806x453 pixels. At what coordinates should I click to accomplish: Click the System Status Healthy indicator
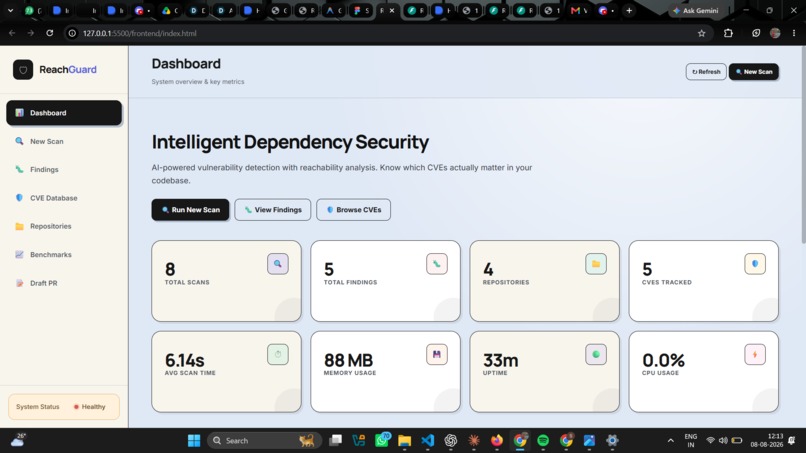tap(64, 407)
